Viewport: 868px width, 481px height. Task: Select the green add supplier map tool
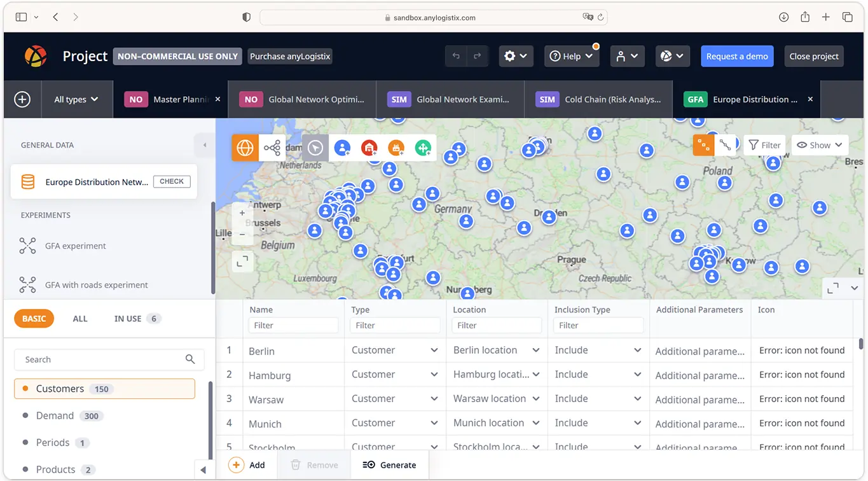(423, 148)
